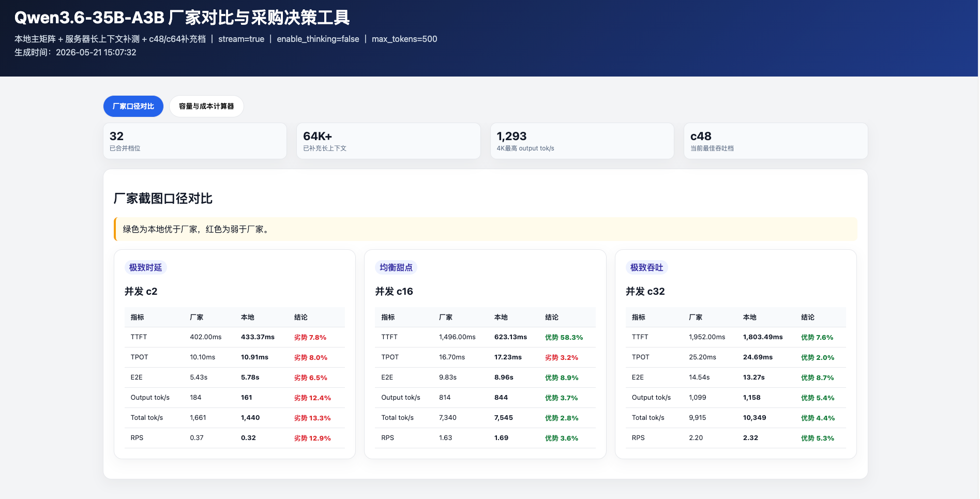Select 劣势 8.0% in c2 TPOT row
The height and width of the screenshot is (499, 980).
tap(311, 357)
